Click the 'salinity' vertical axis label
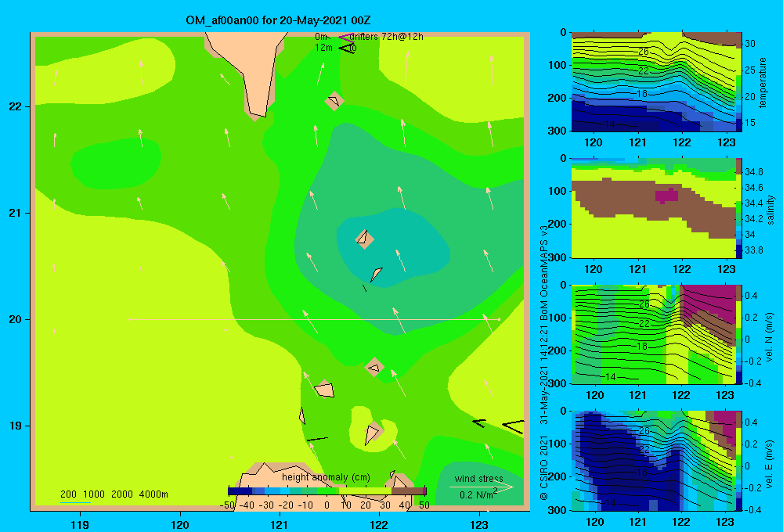The width and height of the screenshot is (783, 532). click(x=770, y=210)
